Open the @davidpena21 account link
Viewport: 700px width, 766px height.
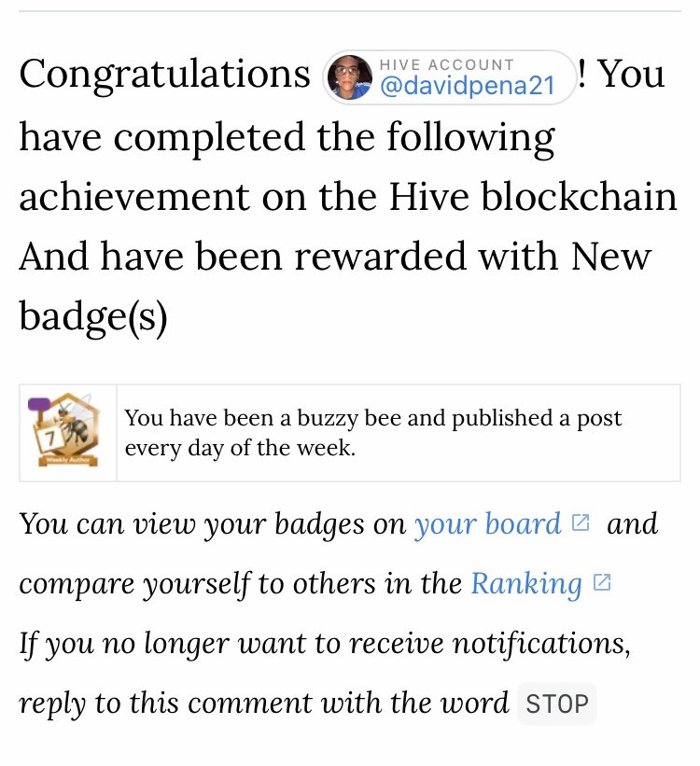point(468,86)
